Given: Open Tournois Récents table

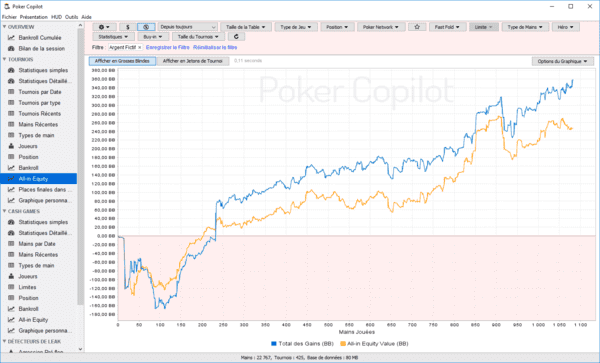Looking at the screenshot, I should click(39, 114).
